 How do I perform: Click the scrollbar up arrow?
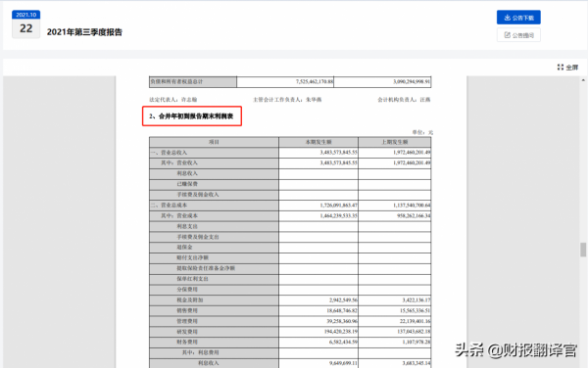pyautogui.click(x=583, y=80)
